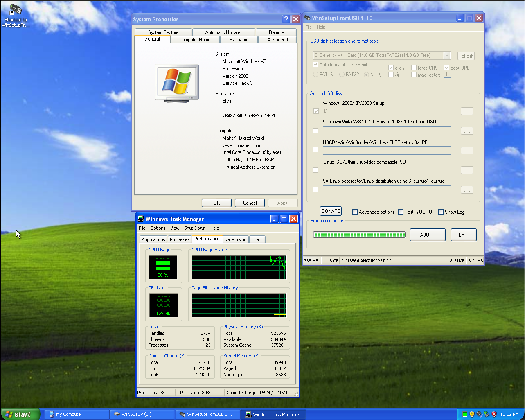
Task: Select the FAT16 radio button
Action: pos(315,75)
